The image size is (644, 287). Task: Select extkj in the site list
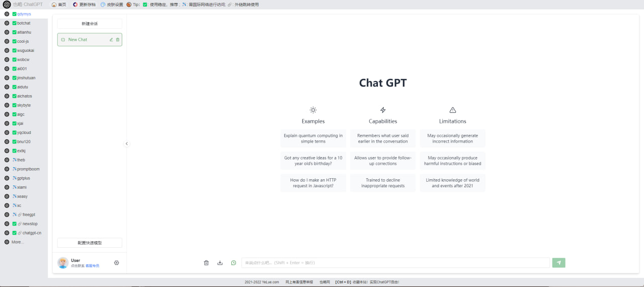pos(24,151)
